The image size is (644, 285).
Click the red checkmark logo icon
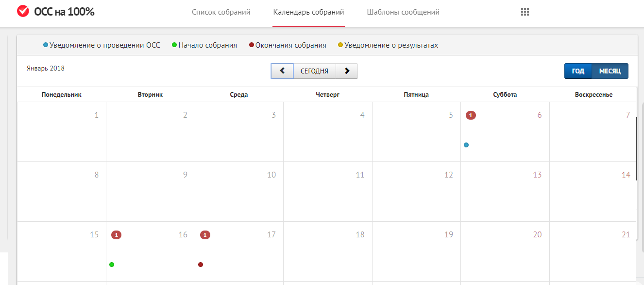pos(23,11)
